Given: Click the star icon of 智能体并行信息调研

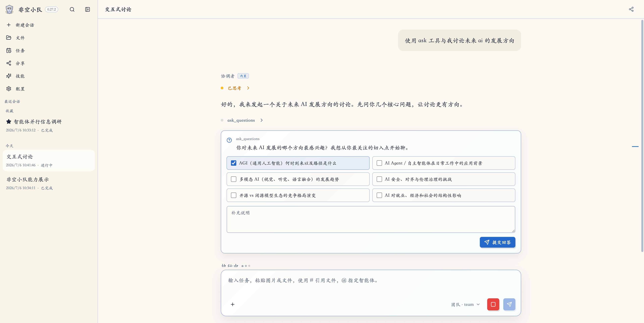Looking at the screenshot, I should pyautogui.click(x=9, y=122).
